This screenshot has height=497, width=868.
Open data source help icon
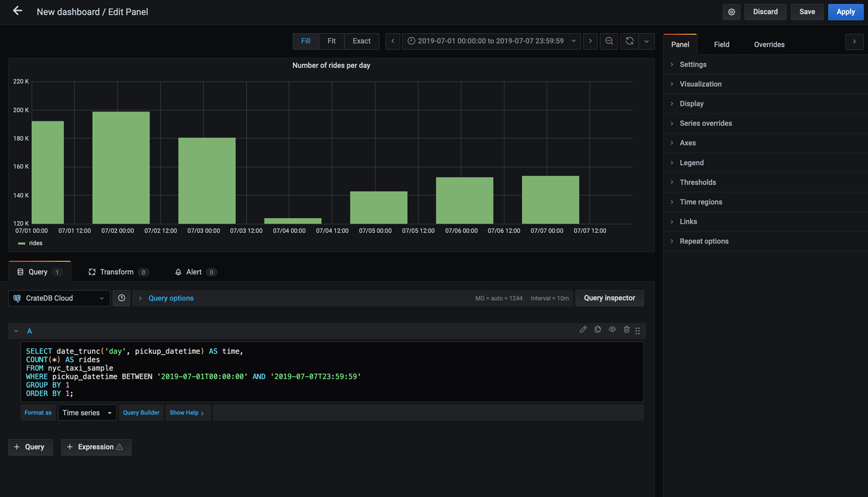pyautogui.click(x=122, y=298)
